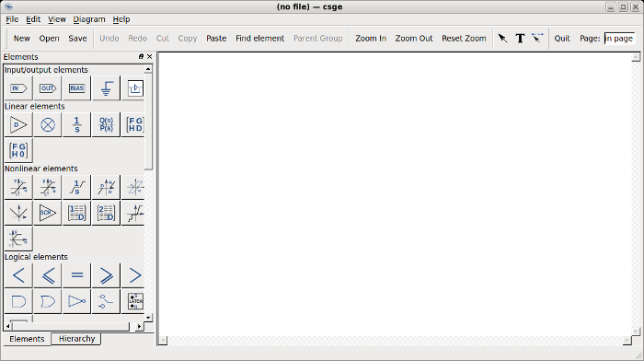
Task: Select the gain triangle D element
Action: click(x=18, y=124)
